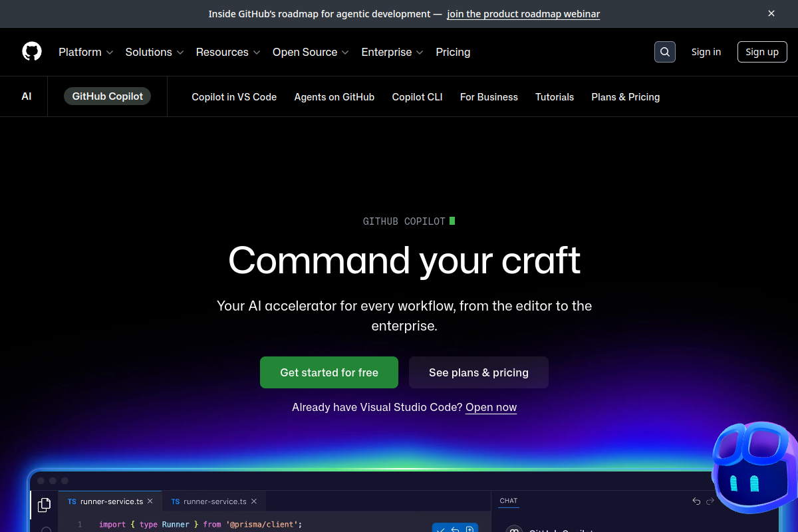Click Open now under the hero buttons
798x532 pixels.
coord(491,407)
